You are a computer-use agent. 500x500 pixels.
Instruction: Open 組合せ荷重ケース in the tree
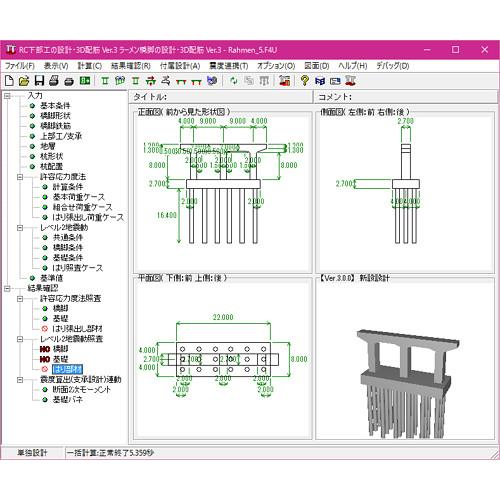(x=82, y=207)
